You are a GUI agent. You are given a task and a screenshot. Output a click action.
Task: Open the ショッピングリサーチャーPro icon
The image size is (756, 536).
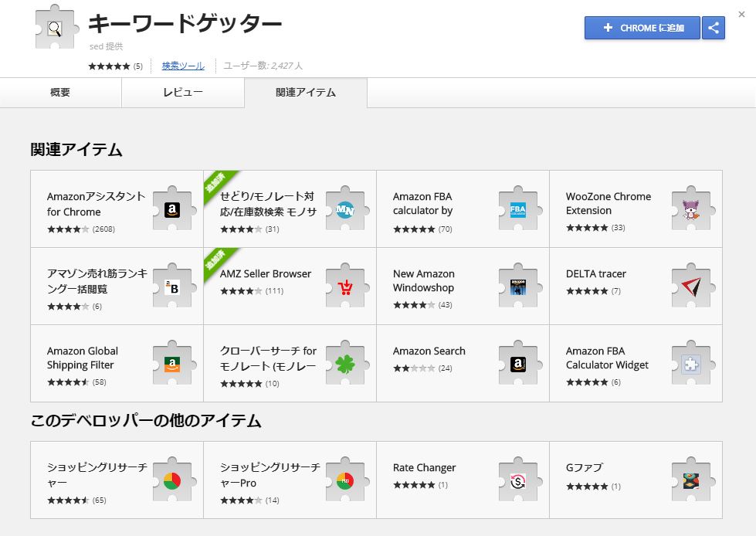pos(347,479)
